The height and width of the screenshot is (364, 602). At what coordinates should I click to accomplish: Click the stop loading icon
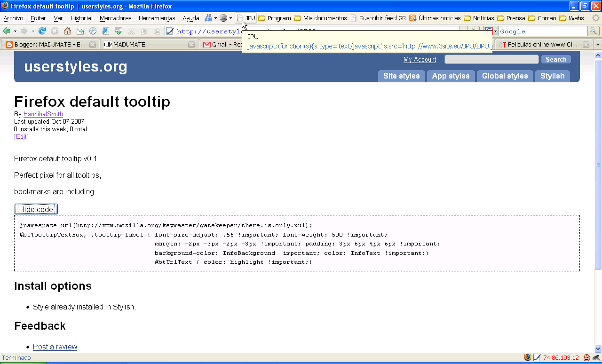55,31
